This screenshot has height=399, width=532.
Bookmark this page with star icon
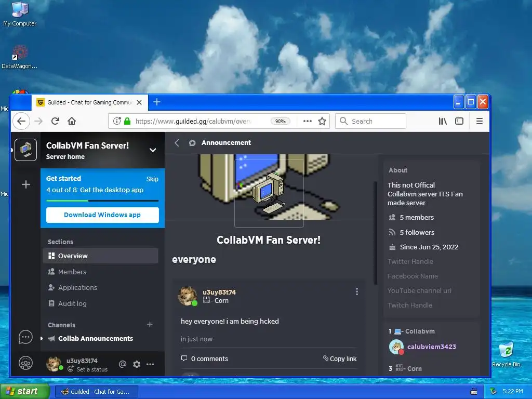(x=322, y=121)
